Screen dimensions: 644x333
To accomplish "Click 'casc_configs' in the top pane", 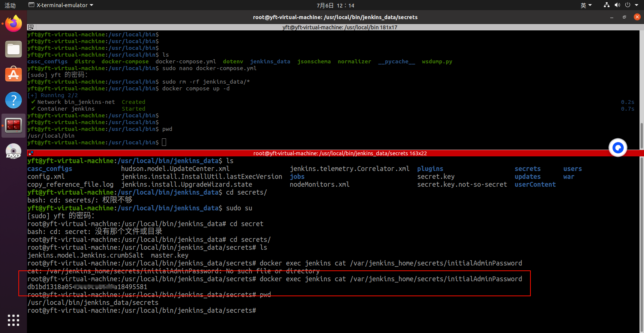I will coord(47,61).
